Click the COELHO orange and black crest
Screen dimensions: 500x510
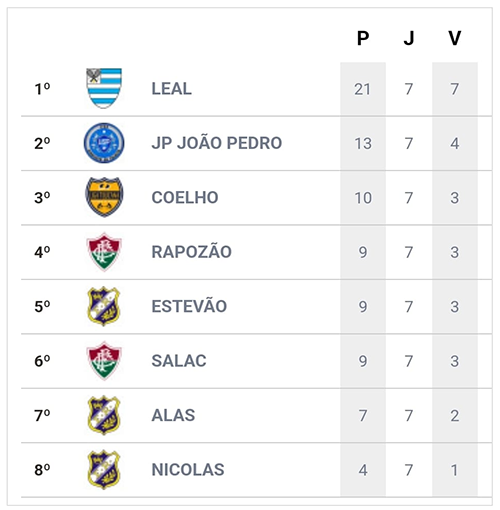104,197
